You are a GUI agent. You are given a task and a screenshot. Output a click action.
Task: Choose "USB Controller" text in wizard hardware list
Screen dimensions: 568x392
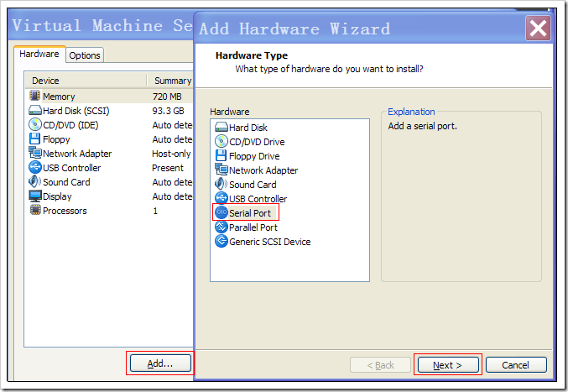[258, 199]
